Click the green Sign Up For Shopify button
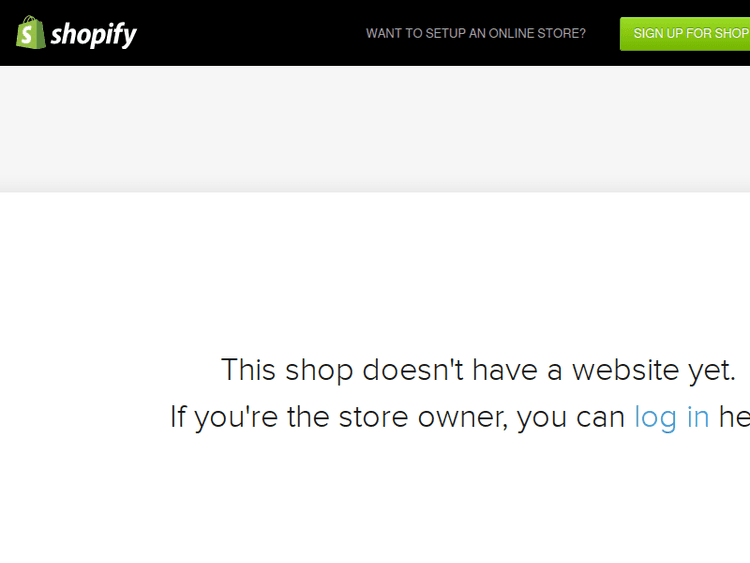Viewport: 750px width, 563px height. (685, 33)
